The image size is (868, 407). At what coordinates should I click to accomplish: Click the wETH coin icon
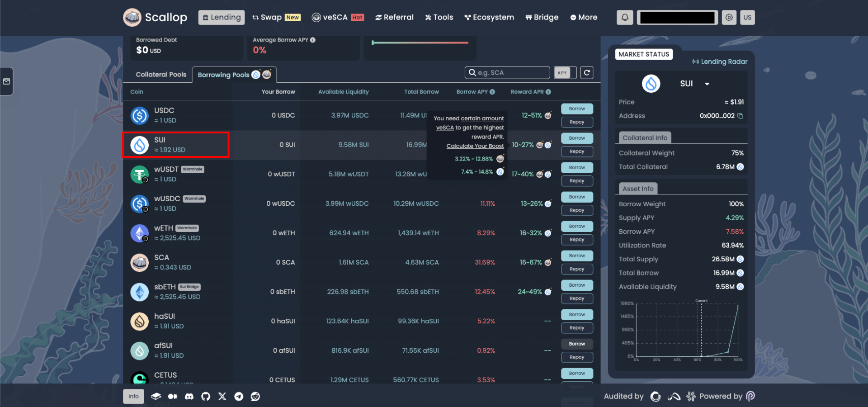(x=140, y=233)
